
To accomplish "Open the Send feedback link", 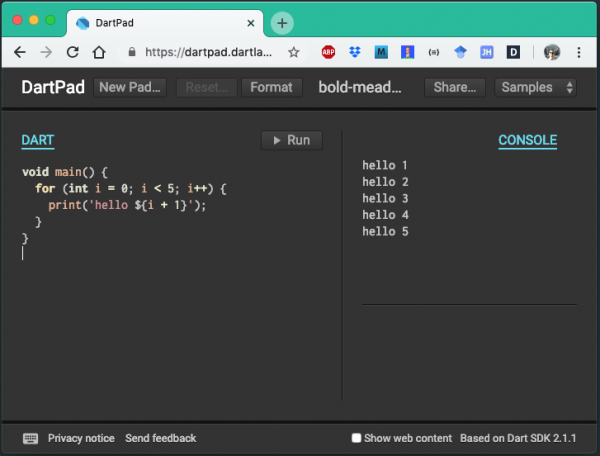I will pos(161,438).
